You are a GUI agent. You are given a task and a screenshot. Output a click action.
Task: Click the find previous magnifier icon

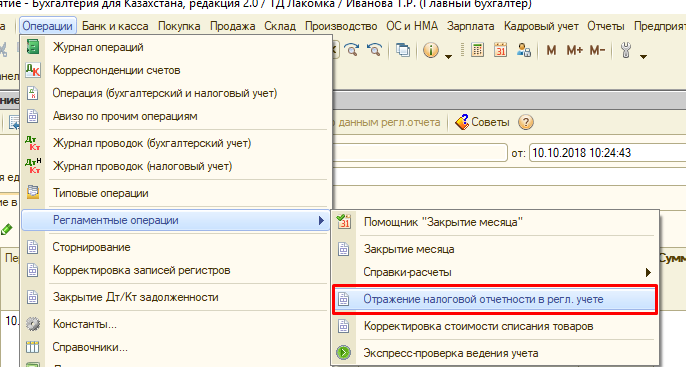374,50
